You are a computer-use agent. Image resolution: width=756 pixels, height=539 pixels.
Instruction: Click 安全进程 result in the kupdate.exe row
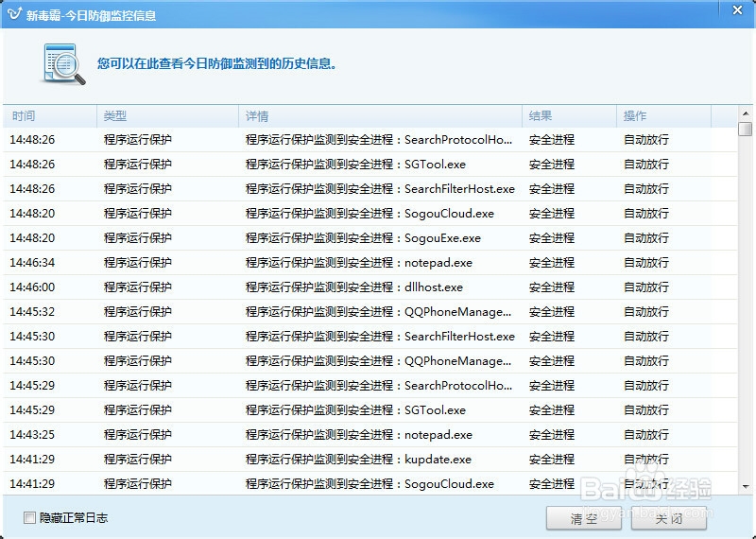click(x=552, y=460)
